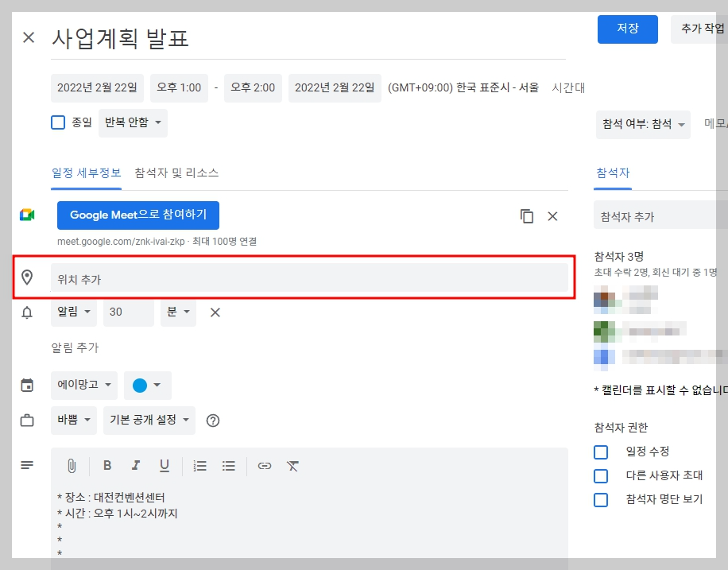Click the 저장 save button
The height and width of the screenshot is (570, 728).
tap(628, 29)
